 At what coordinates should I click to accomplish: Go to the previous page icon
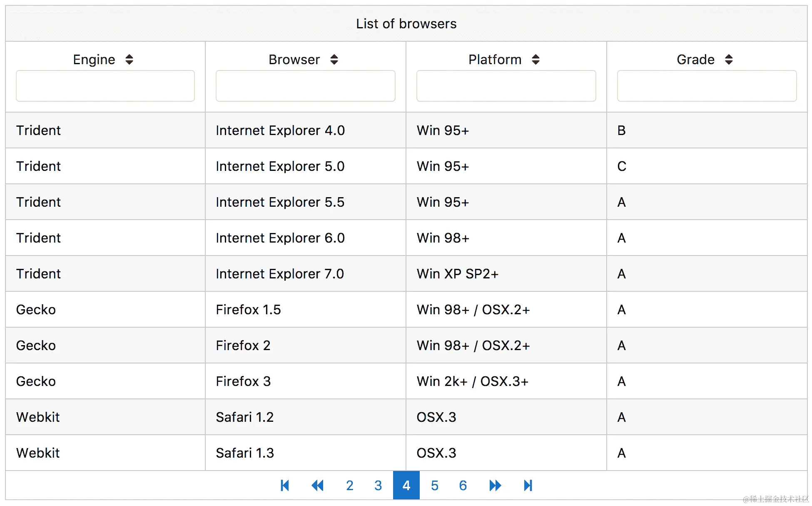(x=317, y=485)
